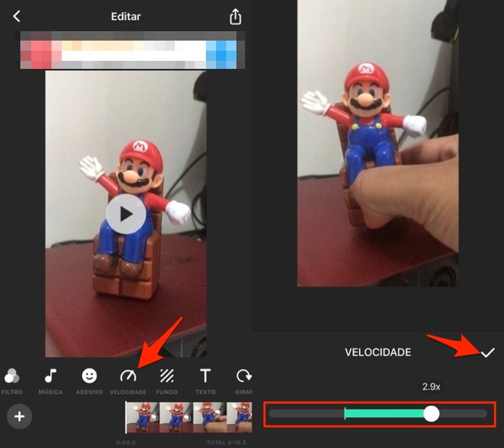Select the Editar title bar

[x=125, y=16]
